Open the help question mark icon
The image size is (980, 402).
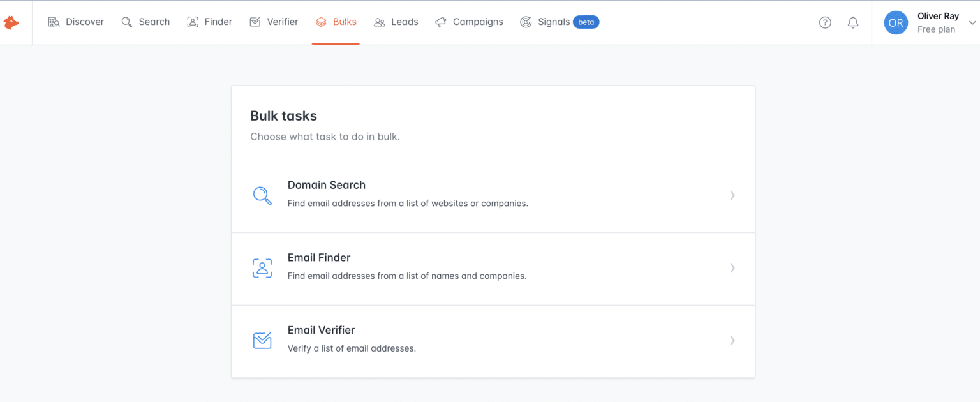[825, 22]
